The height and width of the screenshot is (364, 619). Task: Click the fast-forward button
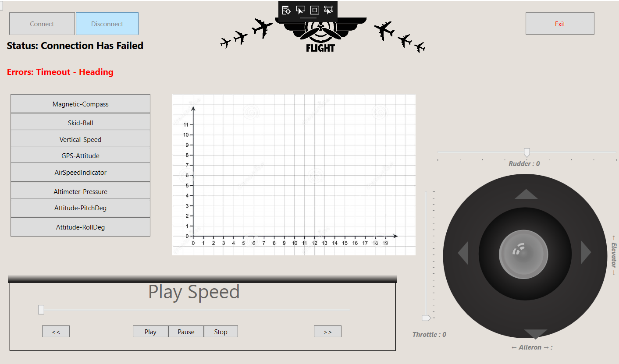pos(327,331)
